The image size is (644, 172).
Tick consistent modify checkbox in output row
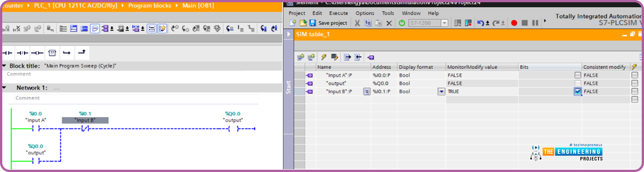coord(635,83)
